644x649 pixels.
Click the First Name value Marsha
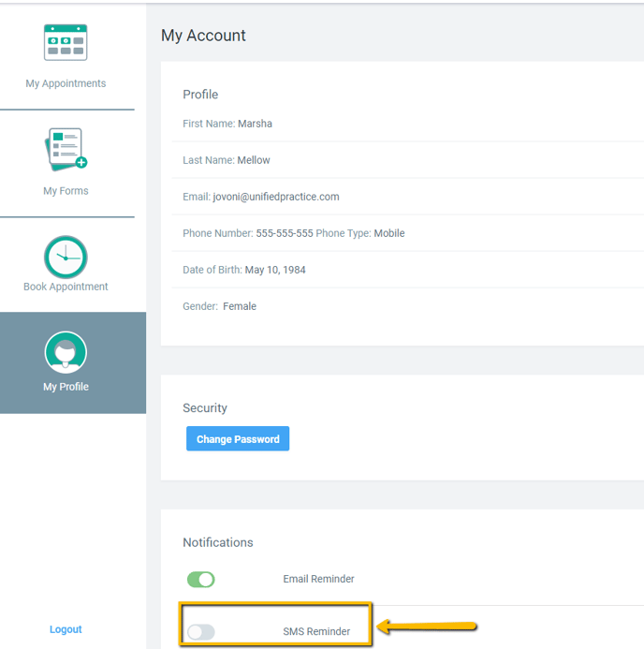[x=255, y=124]
